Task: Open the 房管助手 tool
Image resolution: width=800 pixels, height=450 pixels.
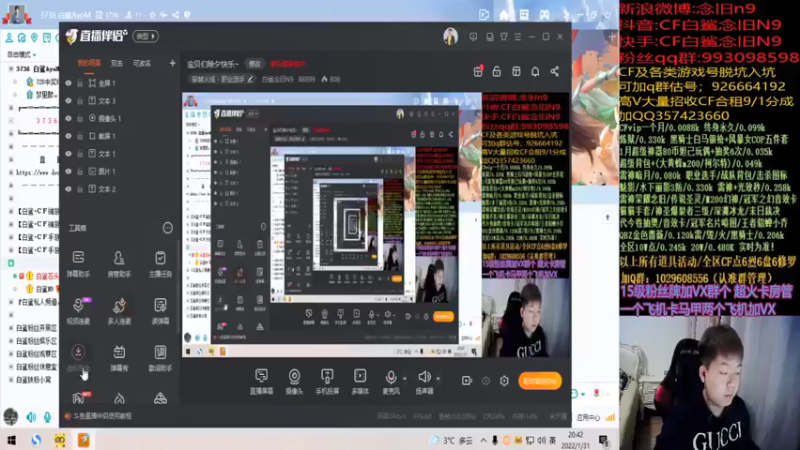Action: [119, 263]
